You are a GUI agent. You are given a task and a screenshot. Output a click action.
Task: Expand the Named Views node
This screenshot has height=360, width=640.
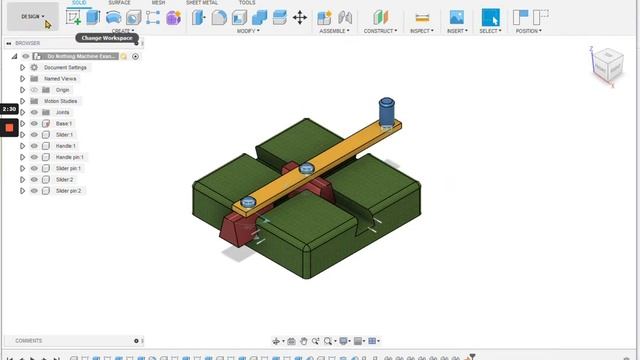click(22, 79)
